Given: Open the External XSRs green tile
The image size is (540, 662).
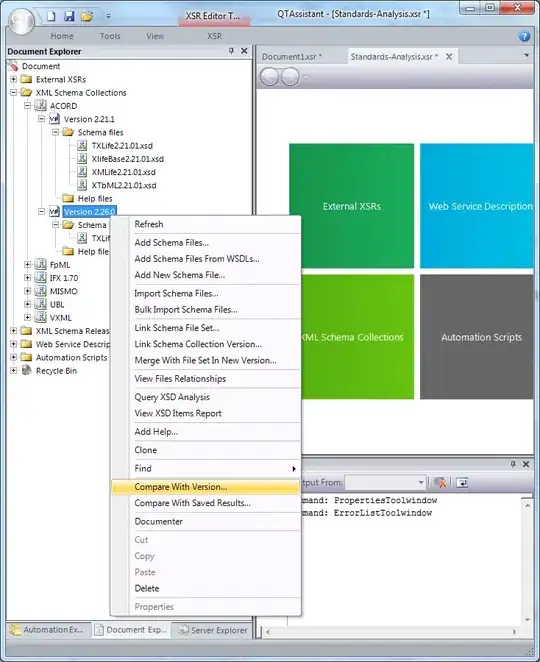Looking at the screenshot, I should (351, 206).
